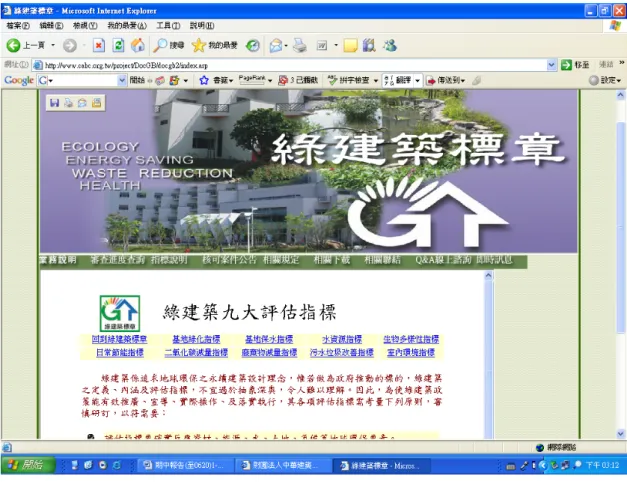
Task: Click the edit with Word icon
Action: pos(322,46)
